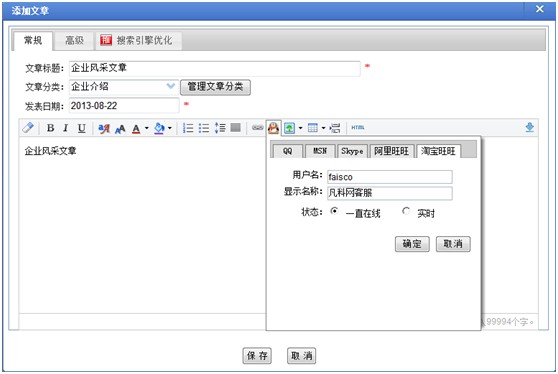Click 取消 in the popup panel
Viewport: 558px width, 374px height.
click(x=453, y=244)
